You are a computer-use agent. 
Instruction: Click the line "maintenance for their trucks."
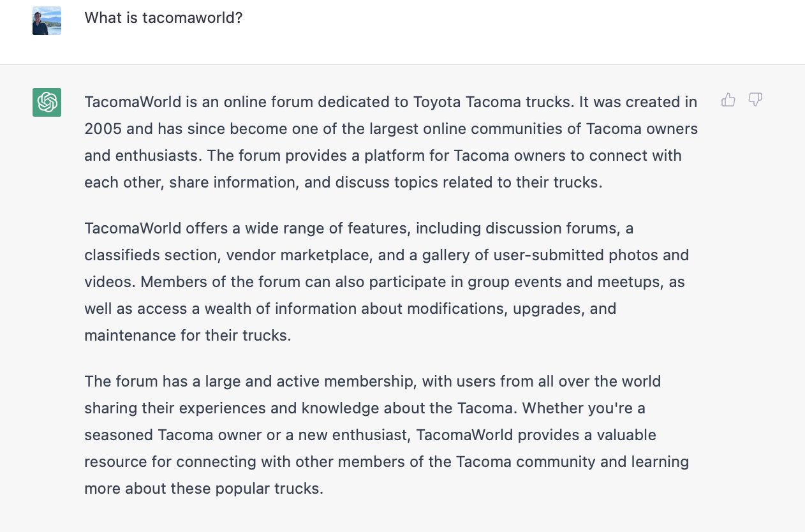pyautogui.click(x=188, y=336)
